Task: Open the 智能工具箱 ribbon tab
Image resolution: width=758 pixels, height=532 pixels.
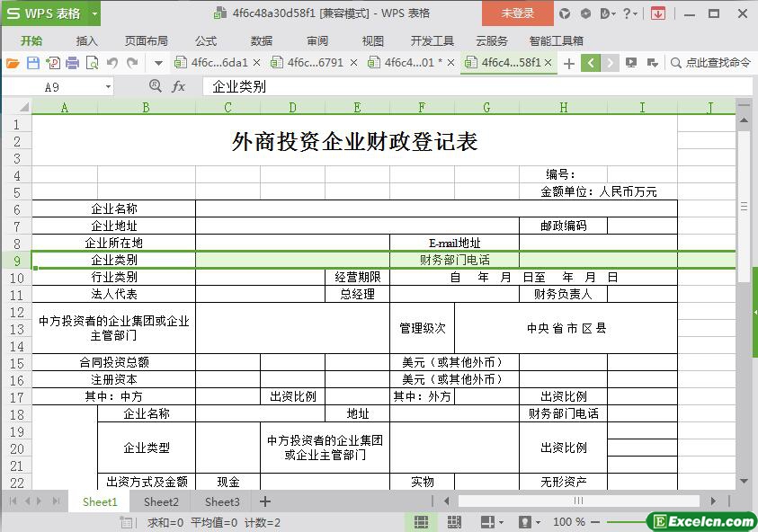Action: tap(557, 41)
